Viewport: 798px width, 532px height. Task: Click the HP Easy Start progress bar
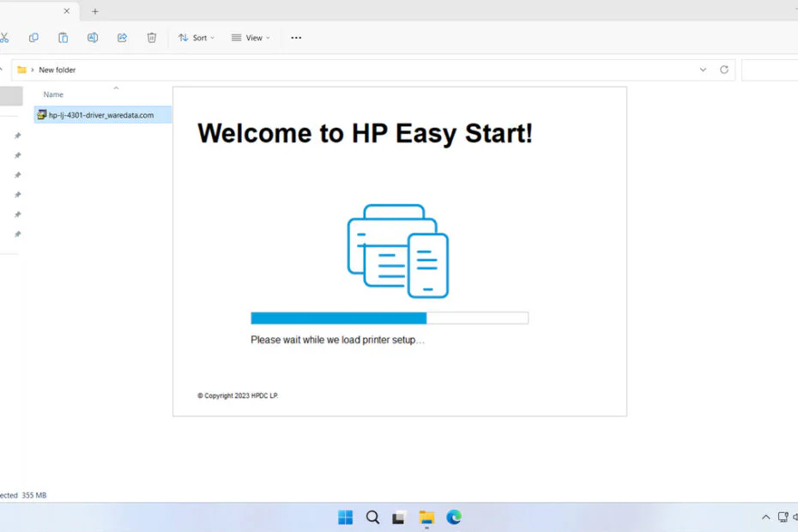coord(389,317)
